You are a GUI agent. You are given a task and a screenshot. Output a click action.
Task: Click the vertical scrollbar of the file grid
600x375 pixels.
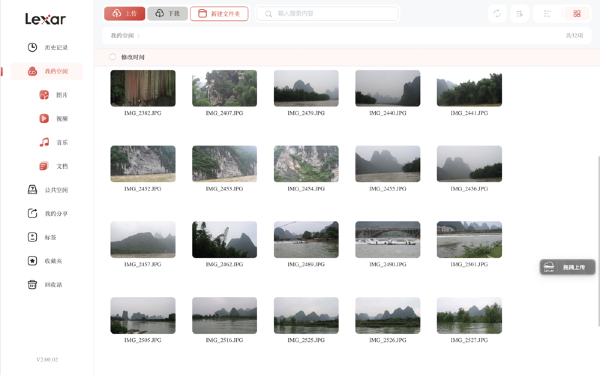(x=598, y=241)
